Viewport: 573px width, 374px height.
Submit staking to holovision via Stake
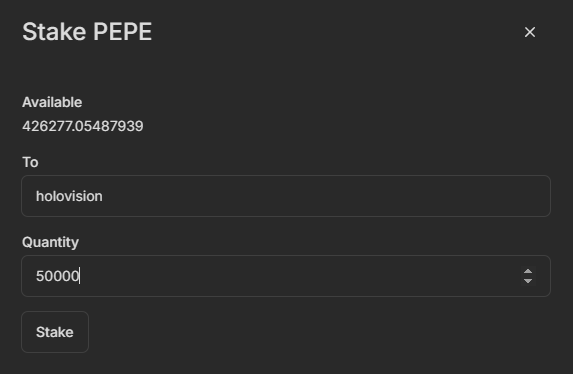click(x=55, y=332)
